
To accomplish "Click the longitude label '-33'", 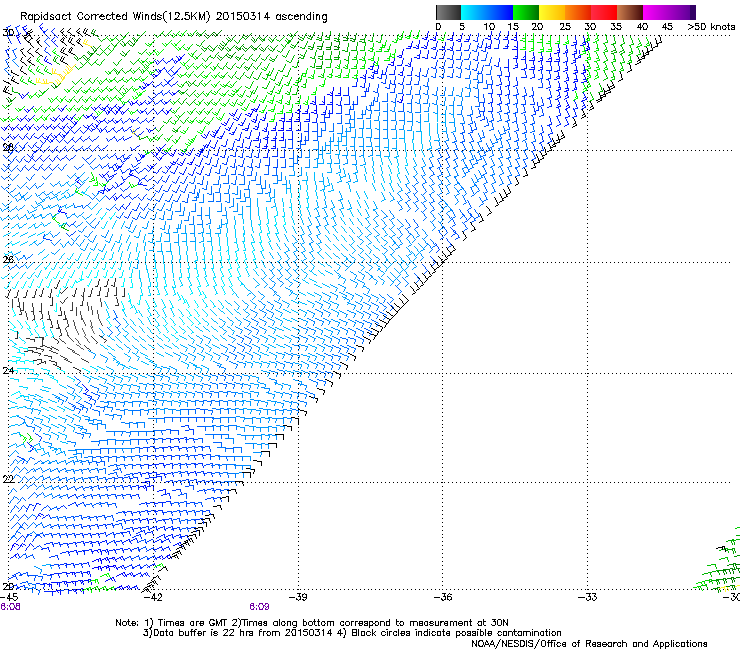I will [588, 597].
